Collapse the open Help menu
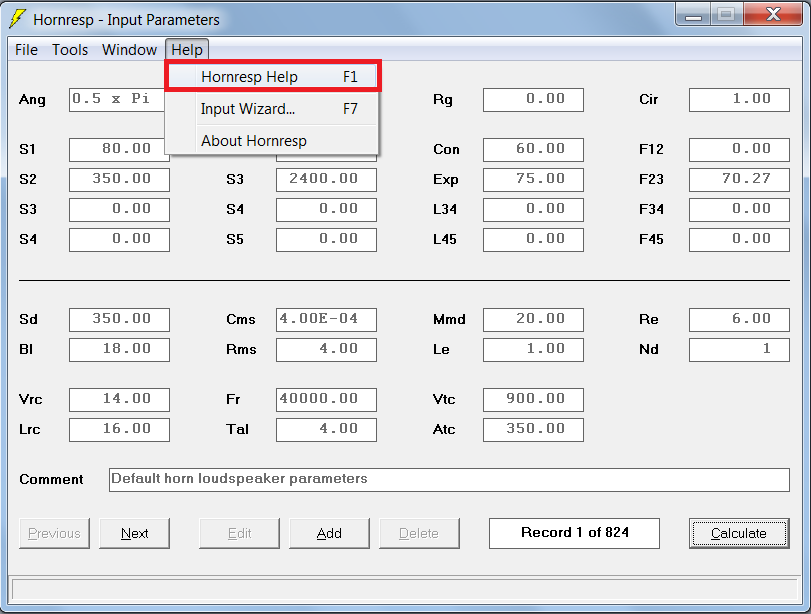The width and height of the screenshot is (811, 614). (x=187, y=50)
